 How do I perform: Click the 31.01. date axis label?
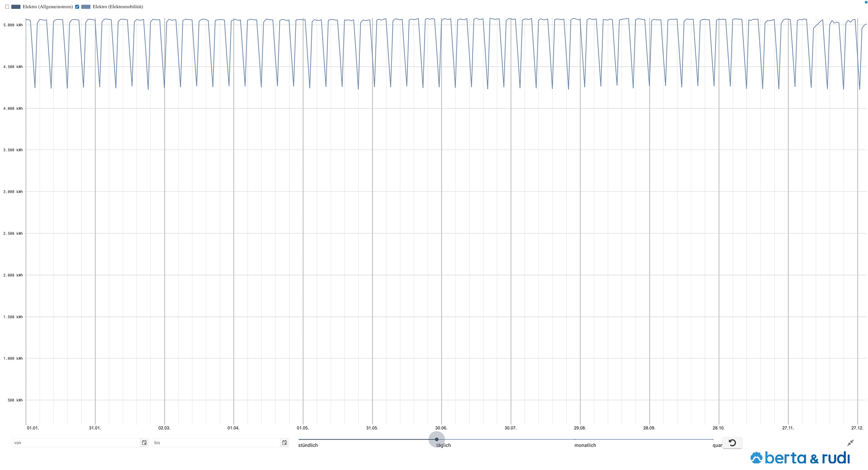tap(95, 428)
